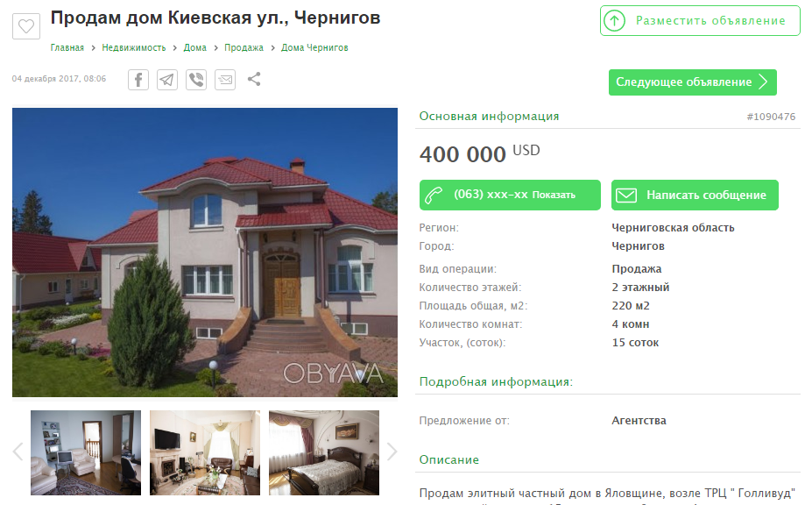Go to Следующее объявление
This screenshot has width=812, height=505.
click(692, 82)
